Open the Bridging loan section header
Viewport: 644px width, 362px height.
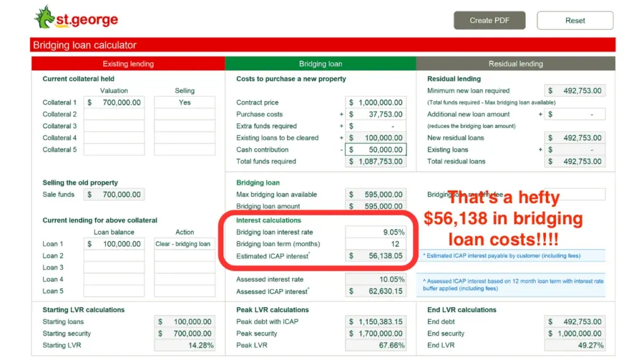[320, 63]
